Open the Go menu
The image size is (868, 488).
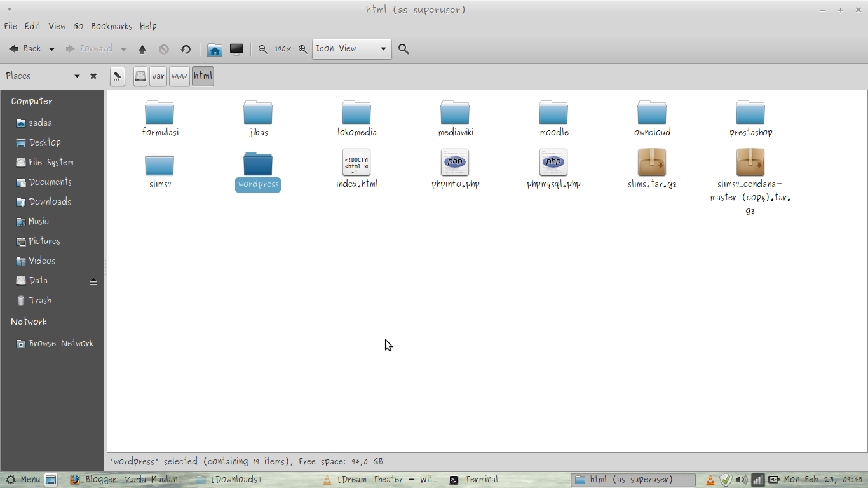click(x=78, y=26)
